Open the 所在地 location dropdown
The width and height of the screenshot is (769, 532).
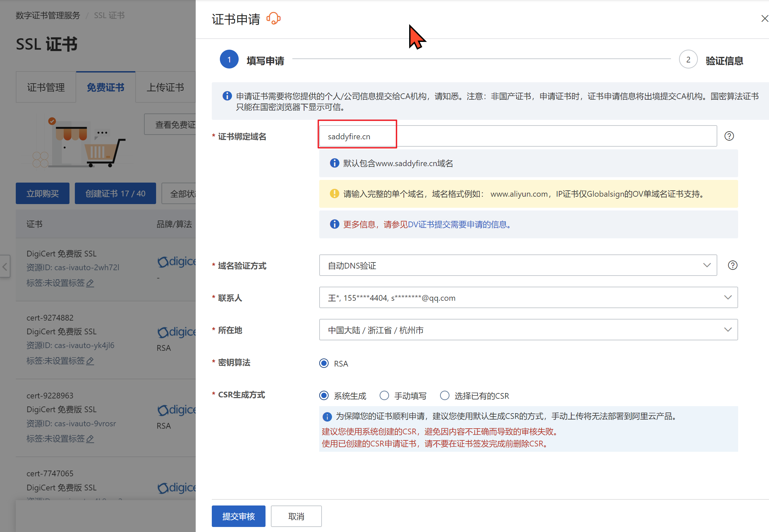[x=528, y=330]
